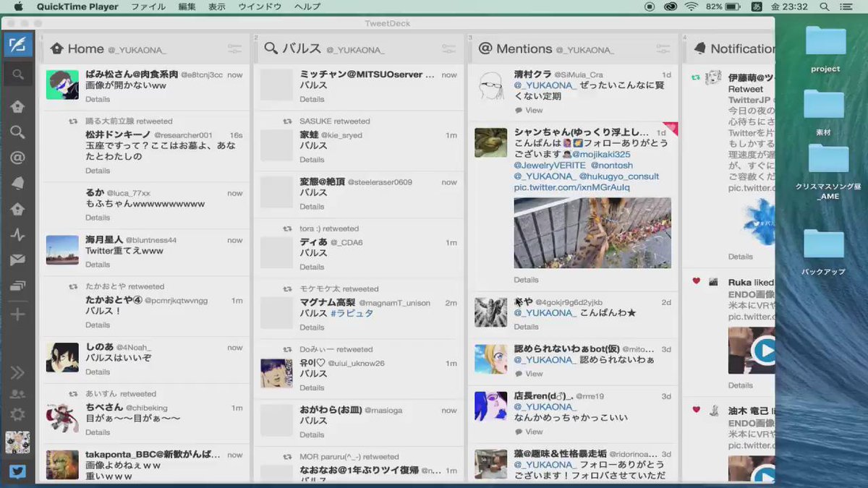
Task: Jump to search column via sidebar magnifier
Action: (x=17, y=132)
